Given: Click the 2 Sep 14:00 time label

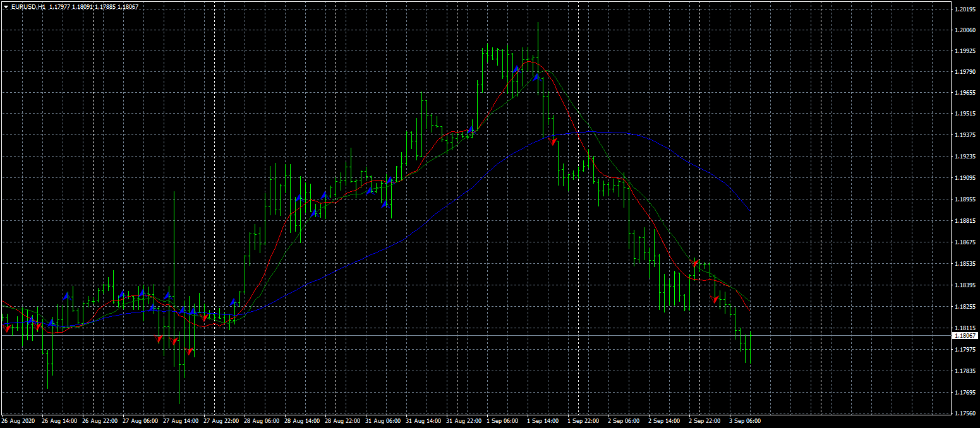Looking at the screenshot, I should point(664,421).
